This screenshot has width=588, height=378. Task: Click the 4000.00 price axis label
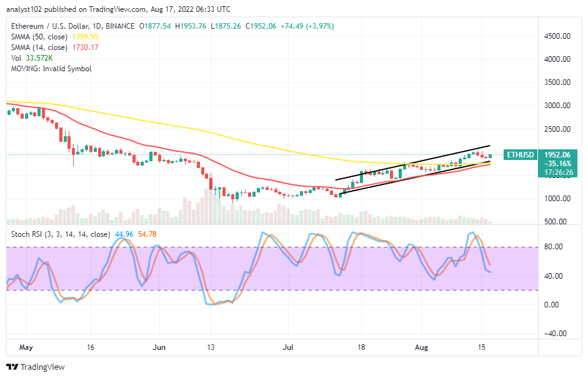pos(557,59)
